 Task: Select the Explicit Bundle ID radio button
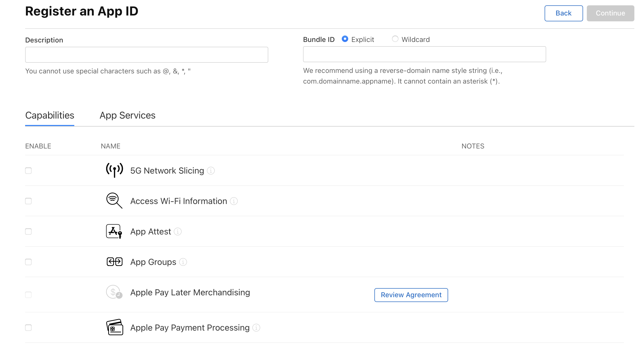tap(346, 39)
